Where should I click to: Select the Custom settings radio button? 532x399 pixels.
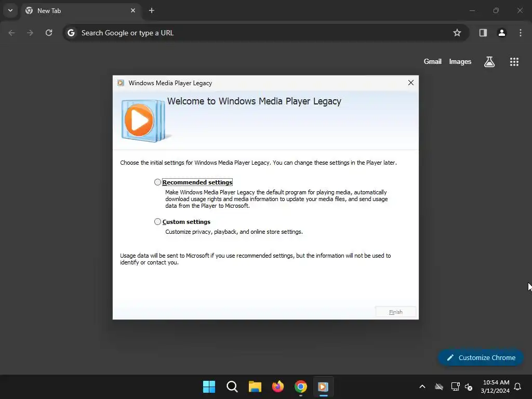click(157, 221)
